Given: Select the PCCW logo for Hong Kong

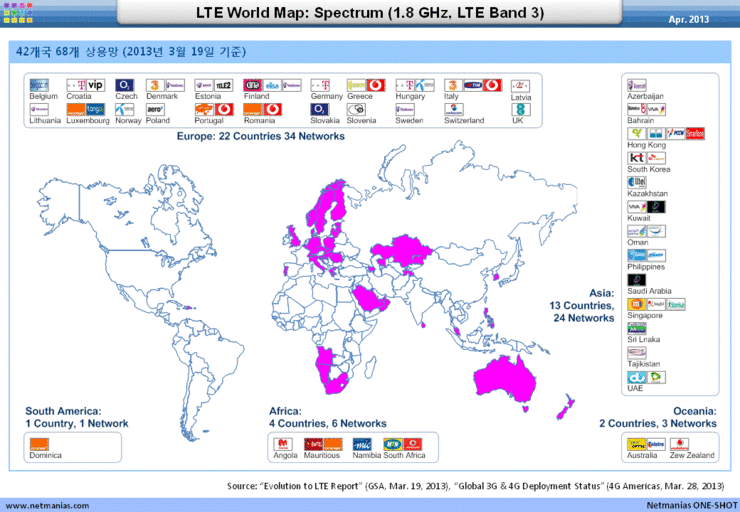Looking at the screenshot, I should tap(676, 134).
